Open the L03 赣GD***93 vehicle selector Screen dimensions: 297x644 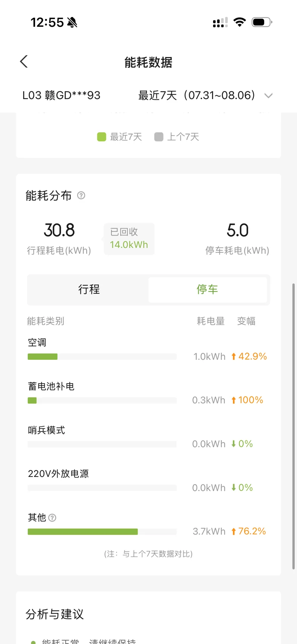click(62, 95)
